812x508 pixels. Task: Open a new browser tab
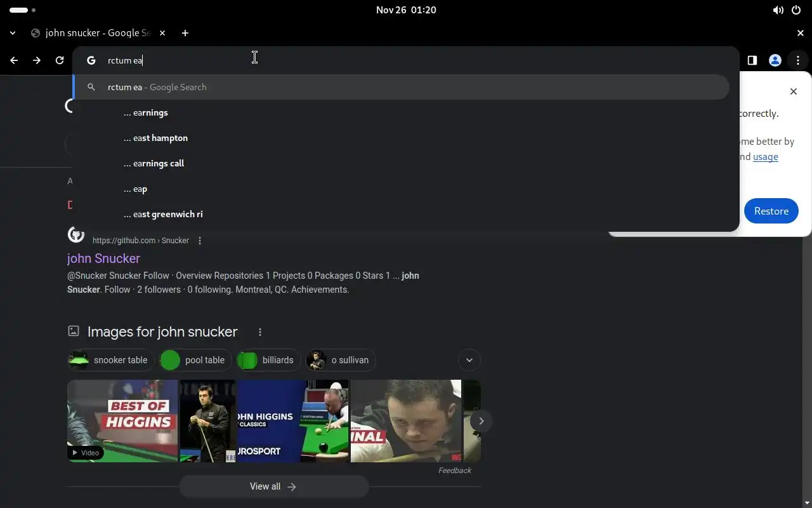point(185,33)
